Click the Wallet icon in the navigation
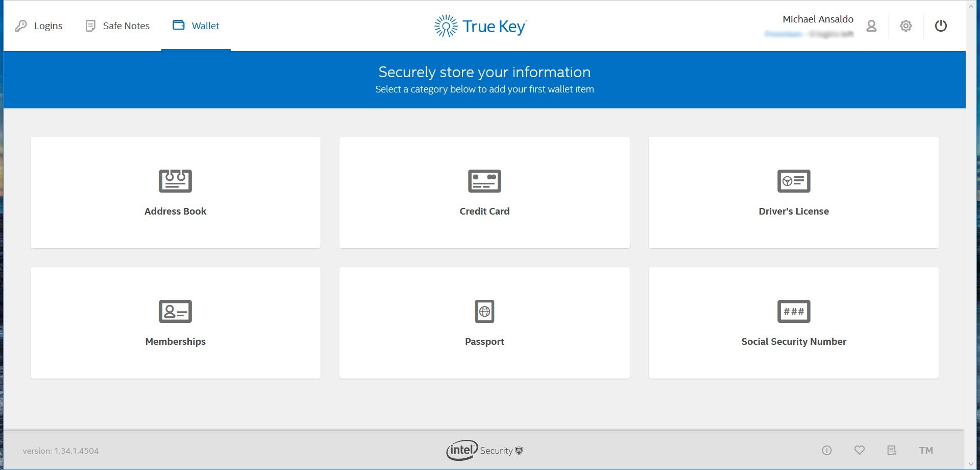This screenshot has height=470, width=980. click(x=179, y=25)
